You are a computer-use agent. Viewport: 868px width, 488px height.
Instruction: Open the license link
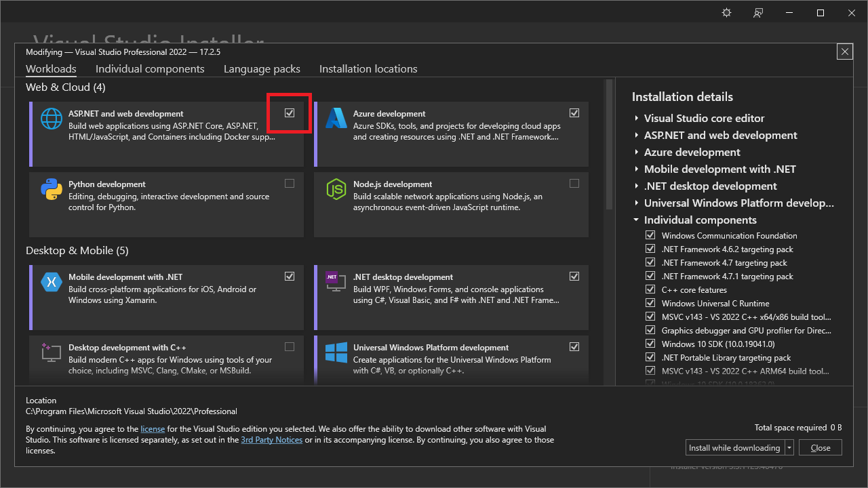click(x=153, y=429)
